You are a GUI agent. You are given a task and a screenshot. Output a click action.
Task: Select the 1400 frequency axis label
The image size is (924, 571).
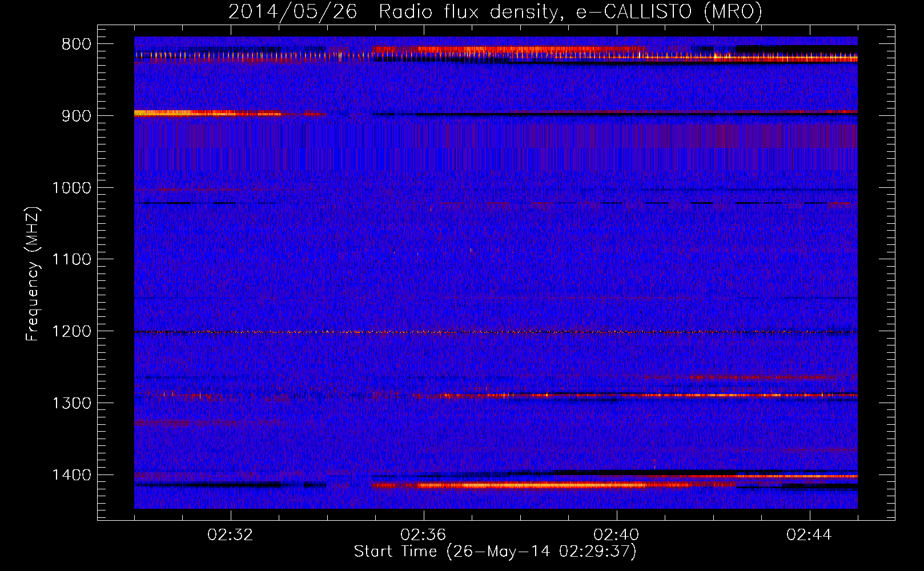71,475
